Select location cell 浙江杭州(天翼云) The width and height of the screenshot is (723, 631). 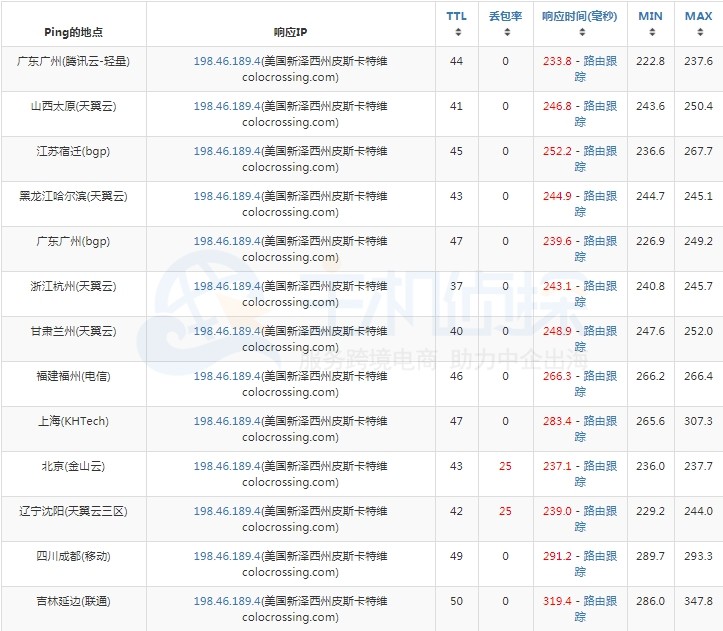[x=74, y=294]
